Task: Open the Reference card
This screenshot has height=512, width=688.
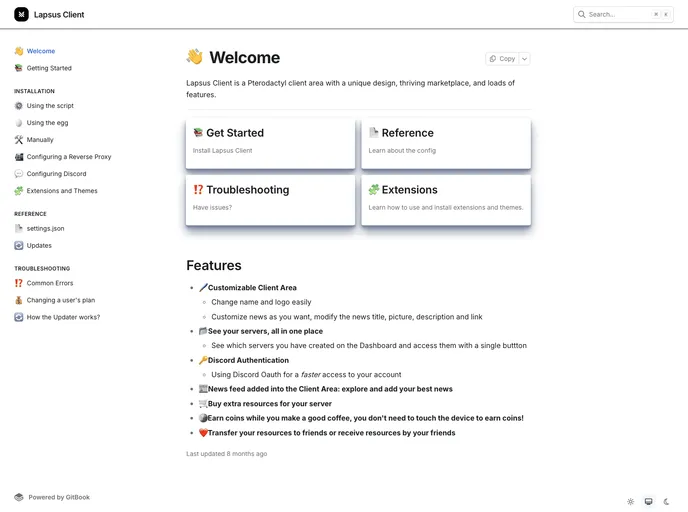Action: 446,143
